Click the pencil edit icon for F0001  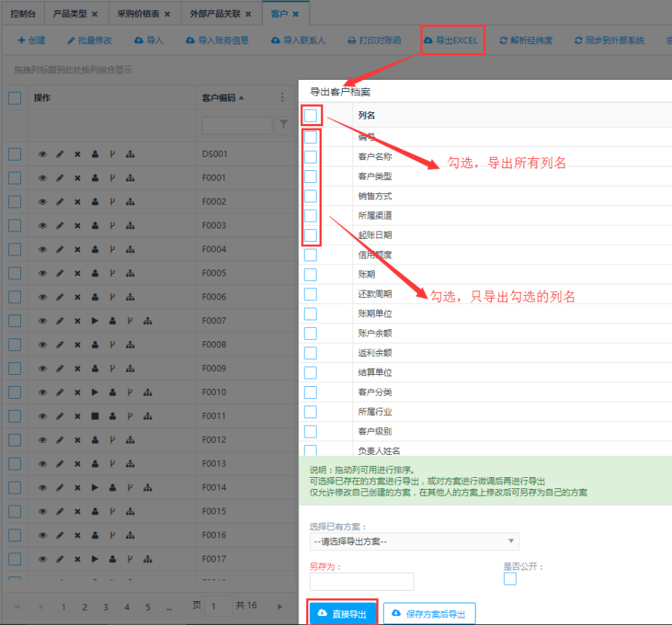60,178
